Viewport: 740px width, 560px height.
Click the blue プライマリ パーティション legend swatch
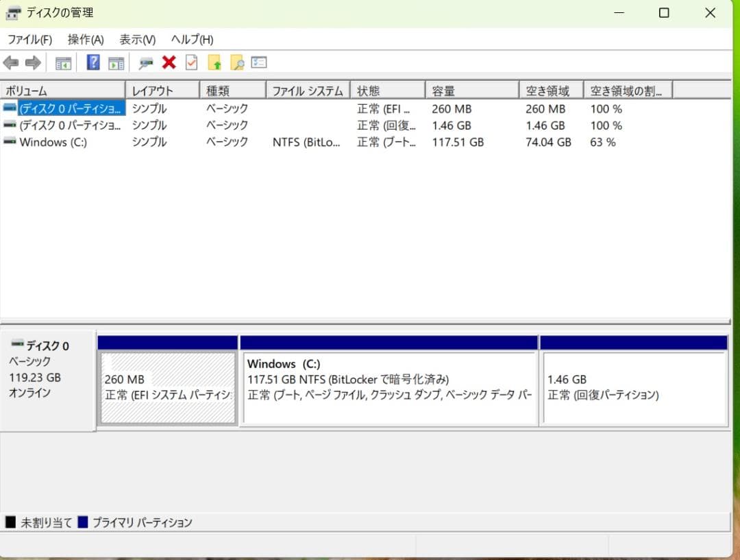(x=83, y=522)
